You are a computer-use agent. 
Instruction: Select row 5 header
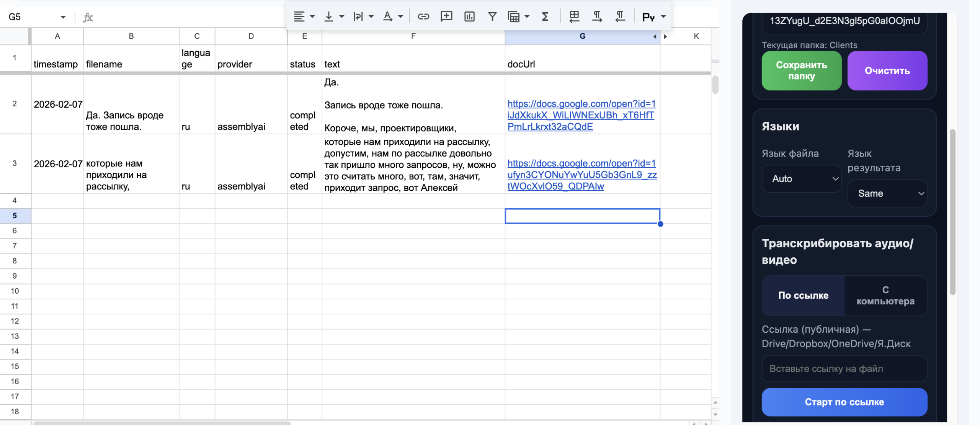tap(15, 216)
